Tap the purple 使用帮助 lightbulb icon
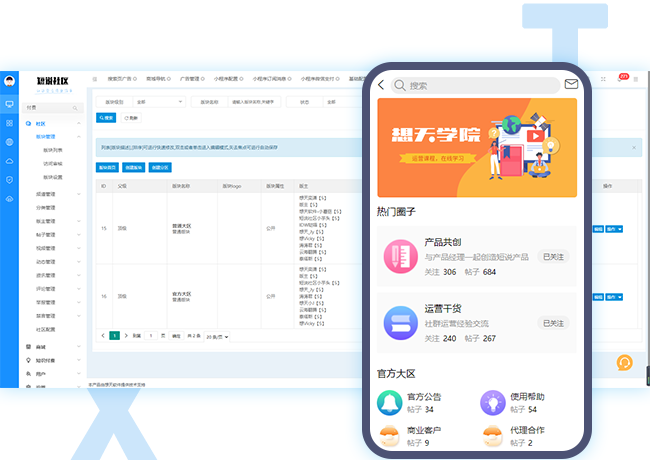Viewport: 650px width, 460px height. pos(493,402)
